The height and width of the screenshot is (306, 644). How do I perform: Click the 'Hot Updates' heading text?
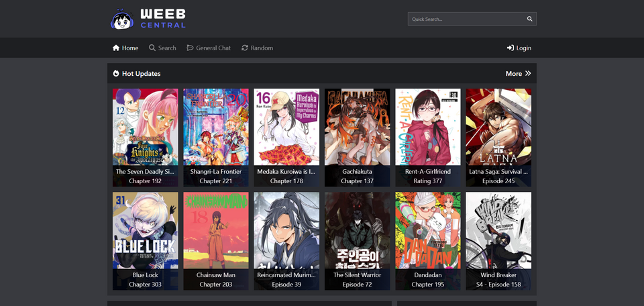point(142,74)
